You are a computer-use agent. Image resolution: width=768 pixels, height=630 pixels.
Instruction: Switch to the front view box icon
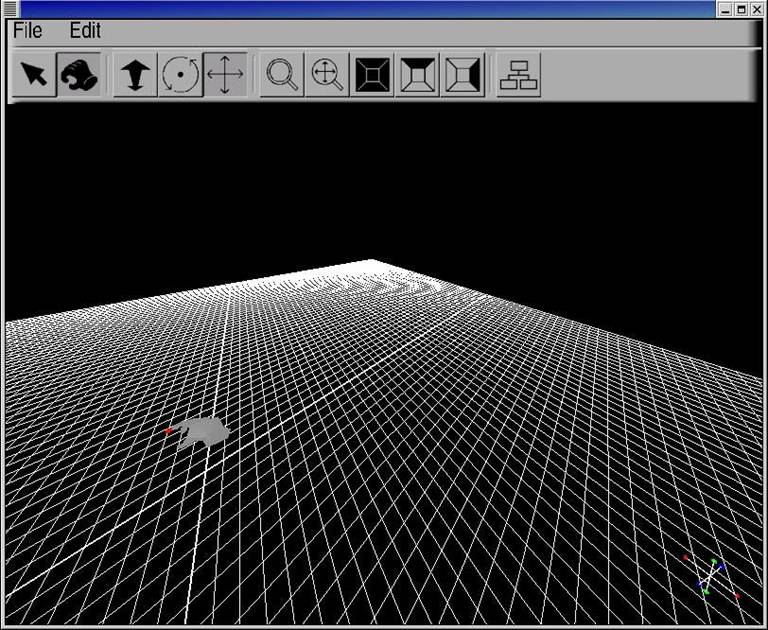point(372,74)
